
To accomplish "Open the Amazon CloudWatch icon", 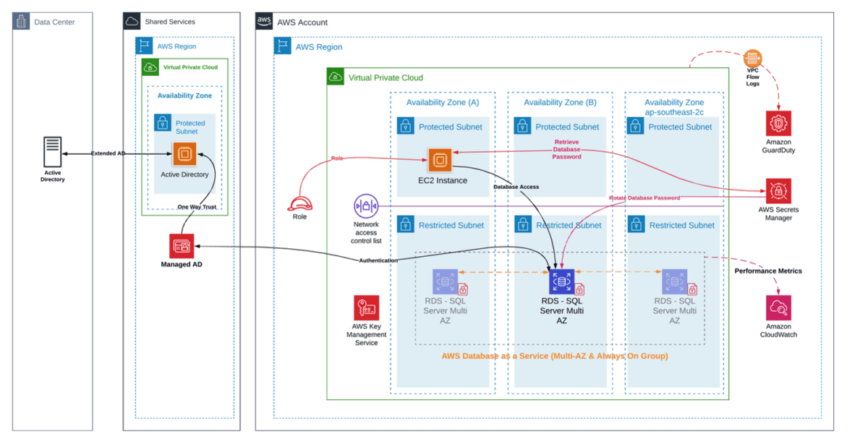I will click(x=778, y=308).
